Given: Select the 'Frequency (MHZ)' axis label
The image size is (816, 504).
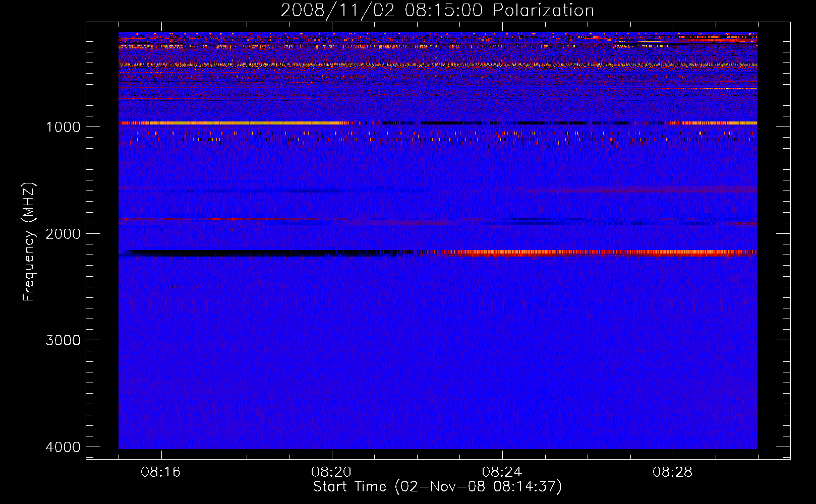Looking at the screenshot, I should pyautogui.click(x=29, y=242).
